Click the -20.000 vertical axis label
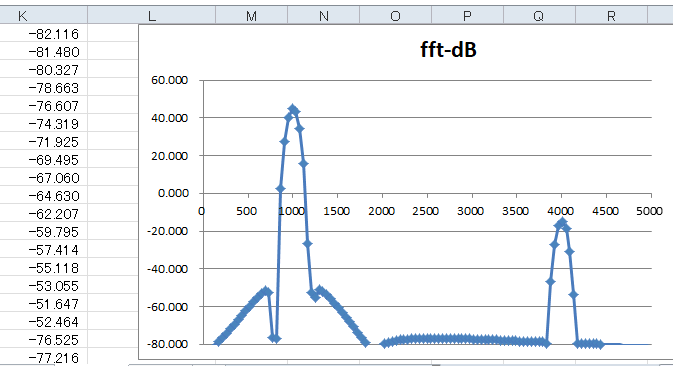This screenshot has width=673, height=366. [x=167, y=231]
